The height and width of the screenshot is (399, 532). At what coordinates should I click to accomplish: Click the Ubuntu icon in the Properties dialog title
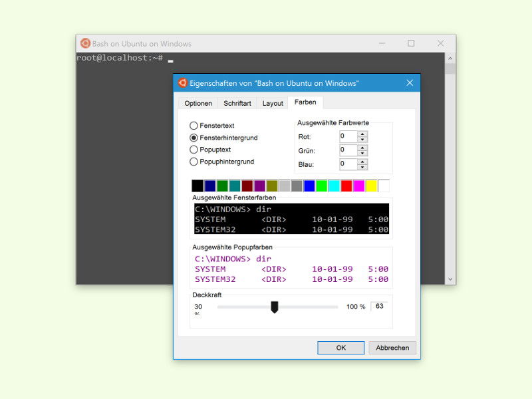pyautogui.click(x=182, y=82)
